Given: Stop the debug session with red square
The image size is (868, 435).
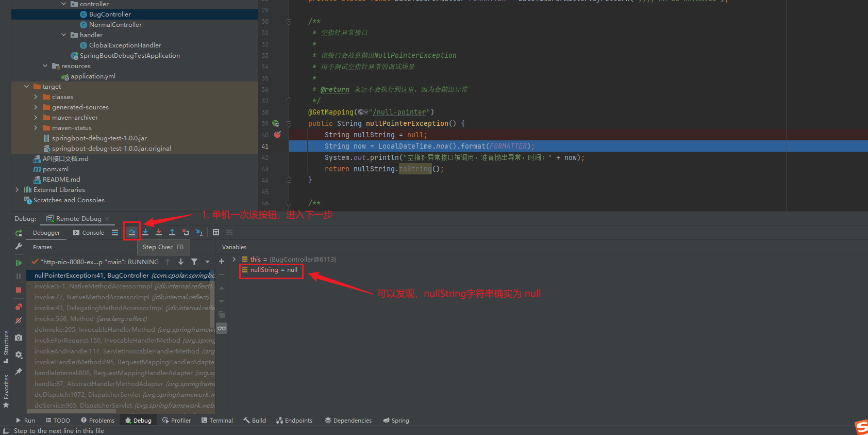Looking at the screenshot, I should pyautogui.click(x=19, y=290).
